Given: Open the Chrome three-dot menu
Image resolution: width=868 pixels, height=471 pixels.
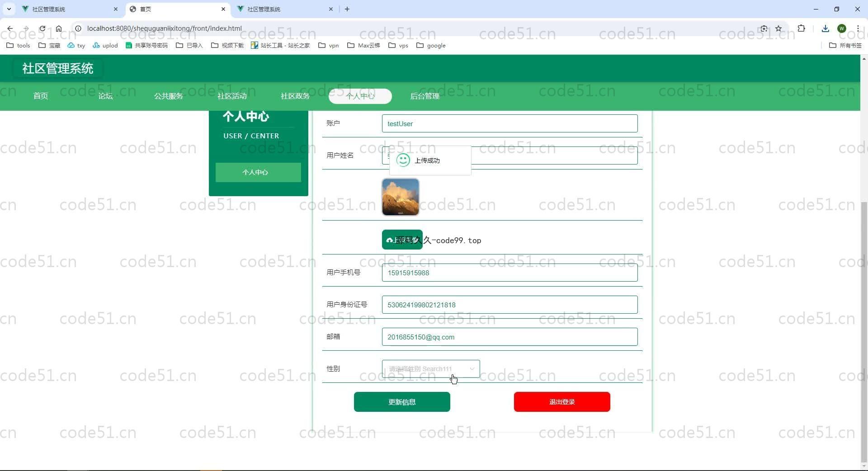Looking at the screenshot, I should [858, 28].
